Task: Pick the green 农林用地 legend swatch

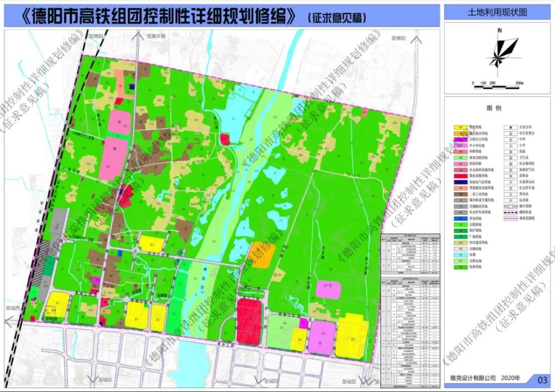Action: (461, 267)
